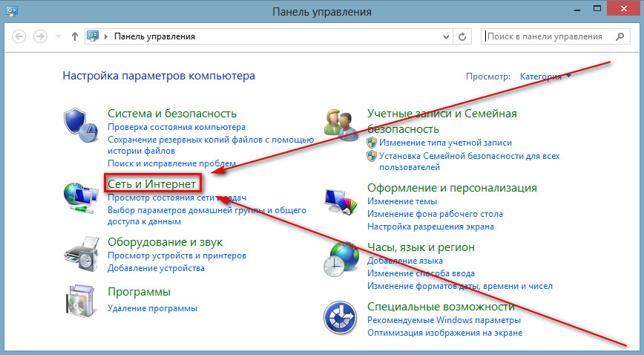Expand the address bar history dropdown
Viewport: 644px width, 355px height.
[x=447, y=36]
